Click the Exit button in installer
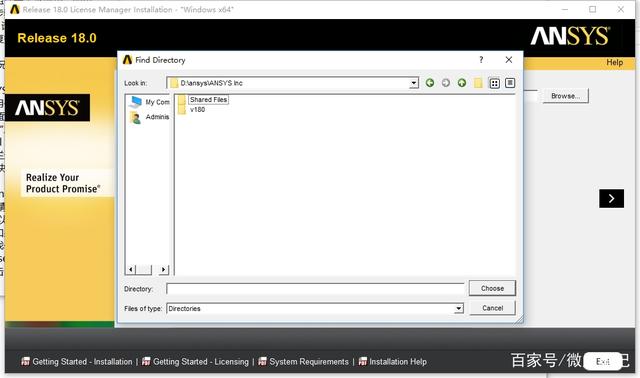The height and width of the screenshot is (378, 640). coord(603,362)
